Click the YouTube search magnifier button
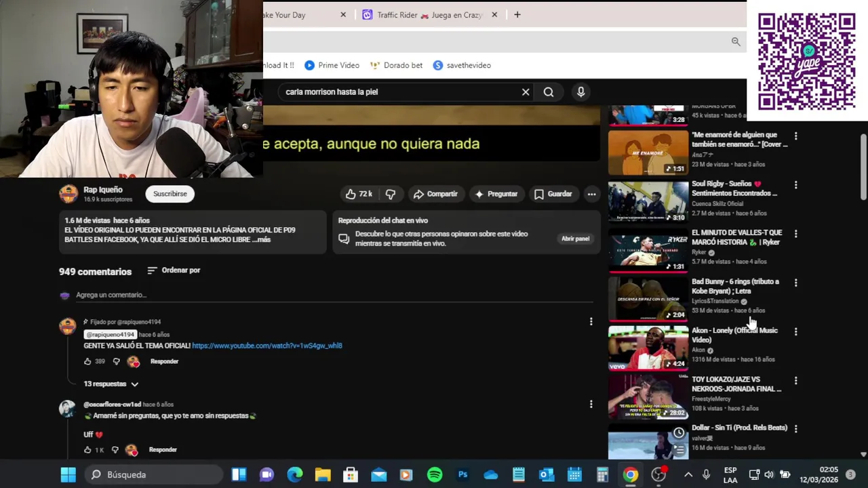Viewport: 868px width, 488px height. (549, 92)
